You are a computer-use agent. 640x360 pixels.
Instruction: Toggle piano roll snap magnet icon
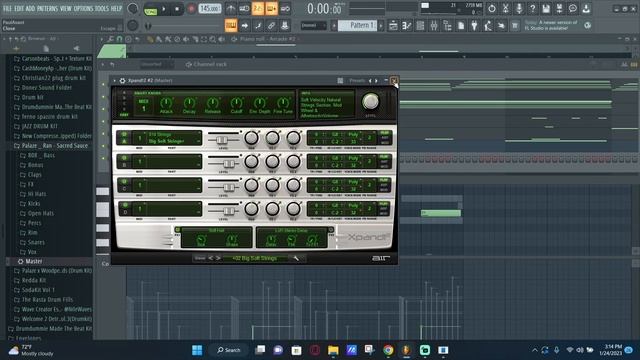coord(120,39)
